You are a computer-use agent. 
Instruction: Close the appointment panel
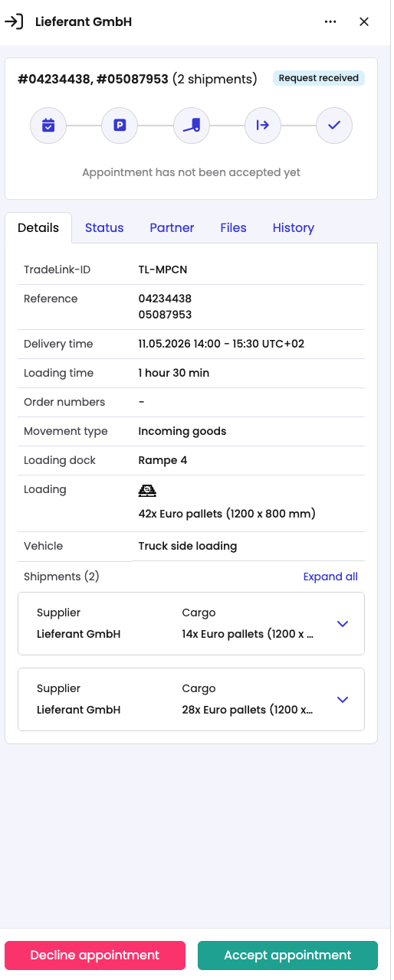[x=364, y=21]
